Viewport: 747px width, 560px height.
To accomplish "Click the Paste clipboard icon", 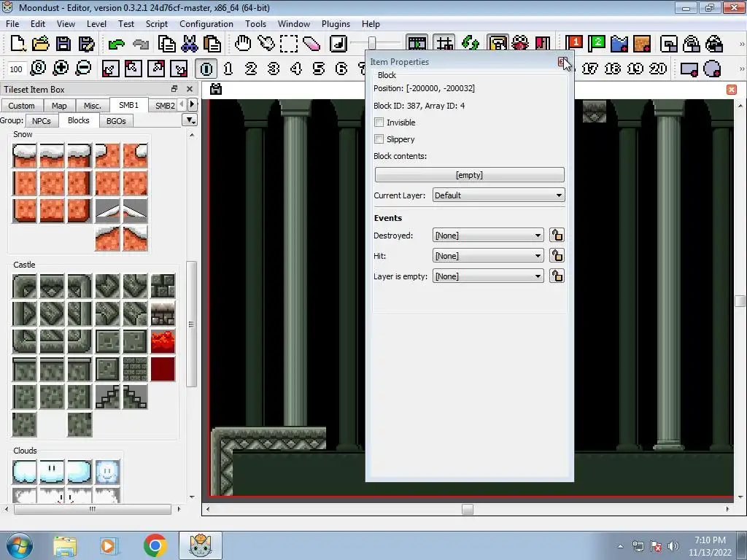I will [x=212, y=44].
